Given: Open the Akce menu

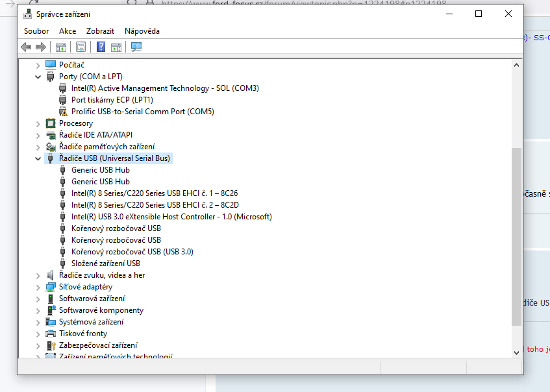Looking at the screenshot, I should pyautogui.click(x=68, y=31).
